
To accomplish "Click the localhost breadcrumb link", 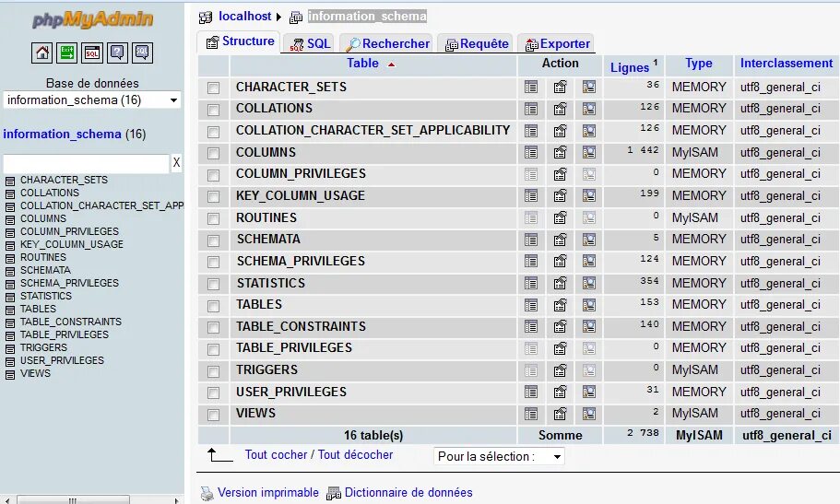I will click(x=245, y=16).
